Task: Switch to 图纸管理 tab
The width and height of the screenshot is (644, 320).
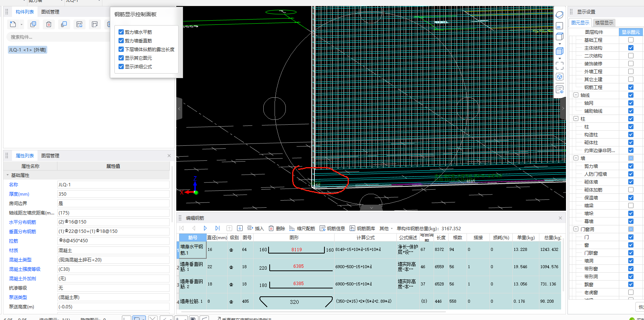Action: point(50,12)
